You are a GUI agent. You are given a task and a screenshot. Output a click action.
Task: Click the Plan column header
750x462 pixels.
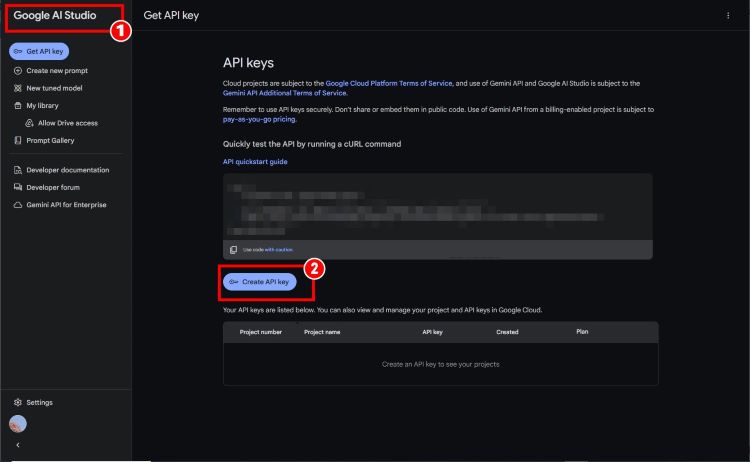[x=582, y=331]
